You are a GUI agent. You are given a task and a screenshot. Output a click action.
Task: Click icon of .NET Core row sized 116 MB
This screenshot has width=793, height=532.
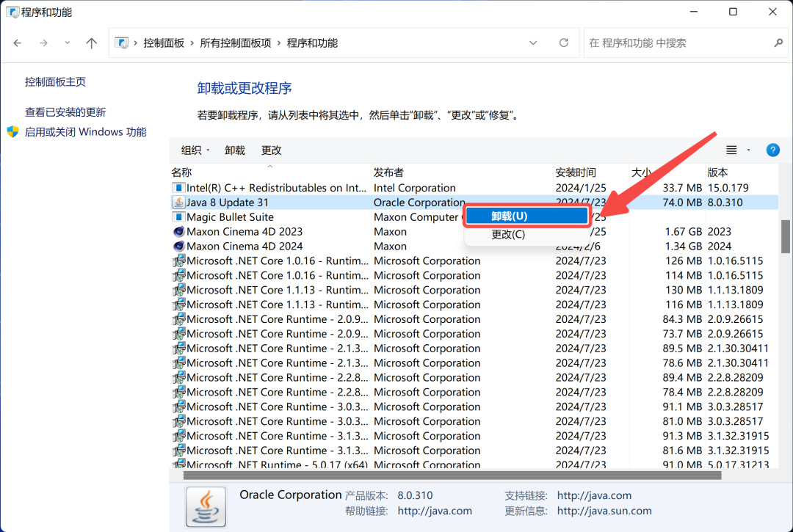(178, 305)
